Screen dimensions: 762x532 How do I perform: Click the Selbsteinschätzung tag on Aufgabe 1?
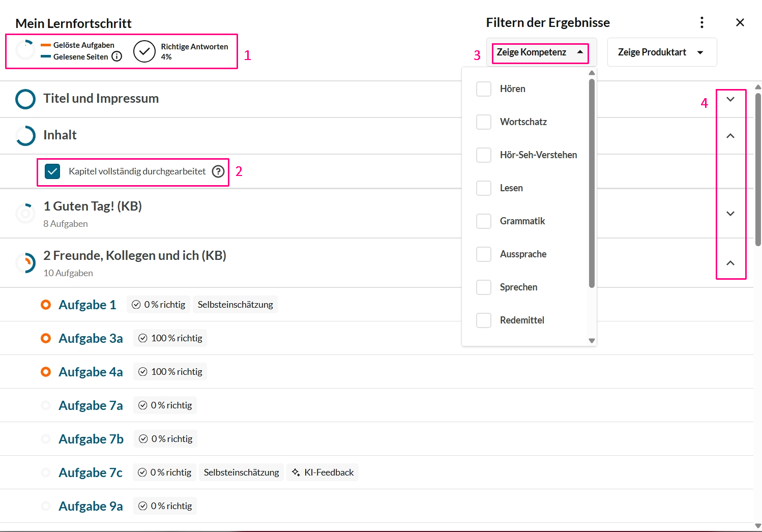[x=235, y=305]
